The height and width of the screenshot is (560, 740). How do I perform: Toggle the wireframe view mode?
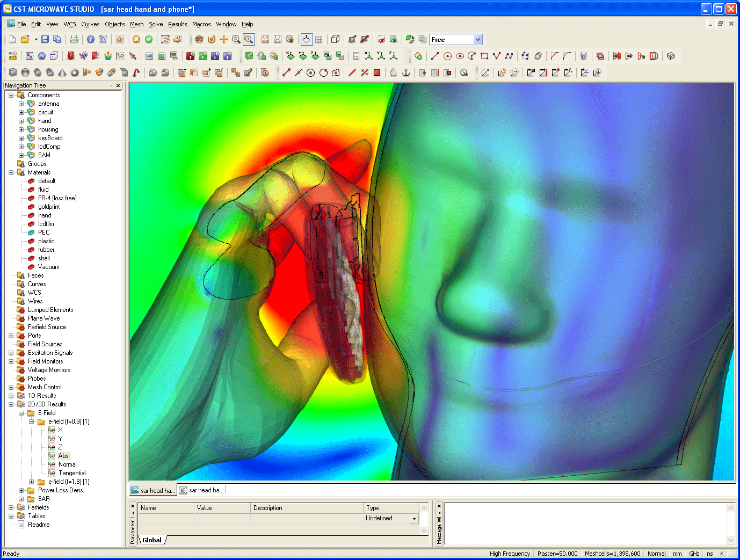pos(335,39)
